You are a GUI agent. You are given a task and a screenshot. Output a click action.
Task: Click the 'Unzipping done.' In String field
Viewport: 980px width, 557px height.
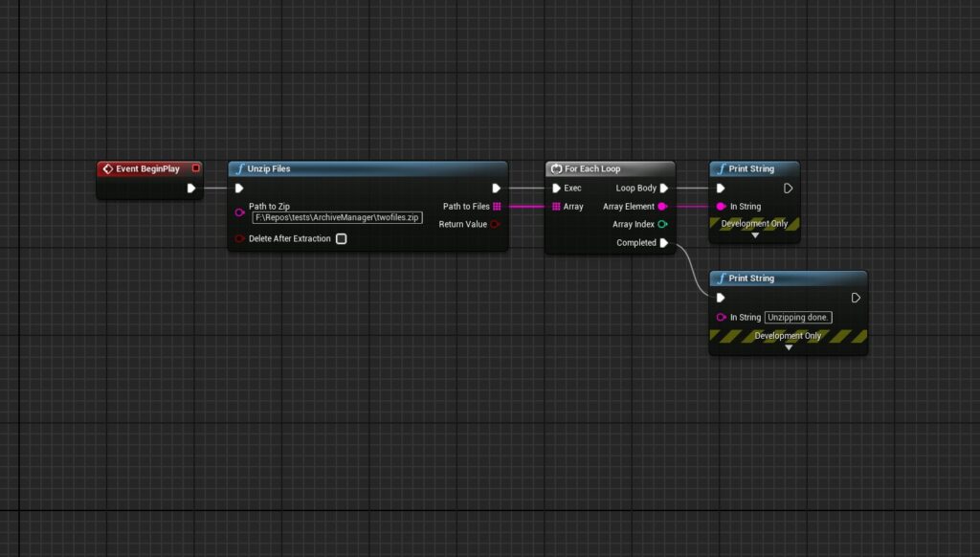pos(798,318)
